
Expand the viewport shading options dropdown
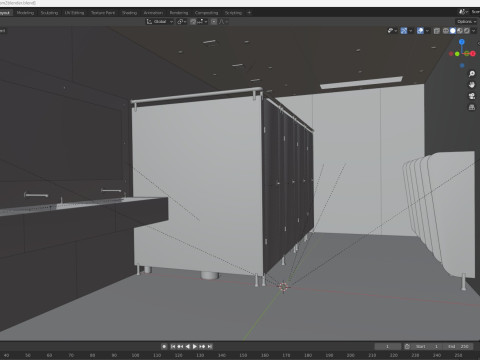pyautogui.click(x=474, y=31)
